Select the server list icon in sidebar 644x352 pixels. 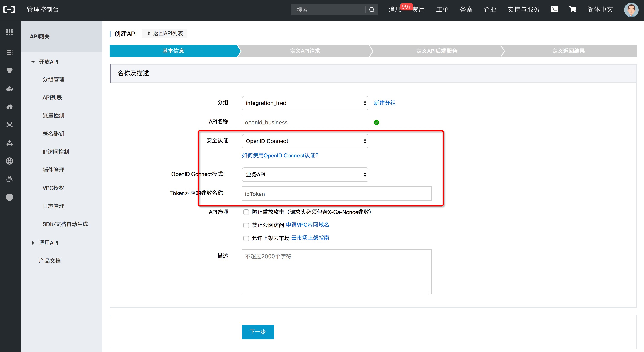[x=10, y=52]
